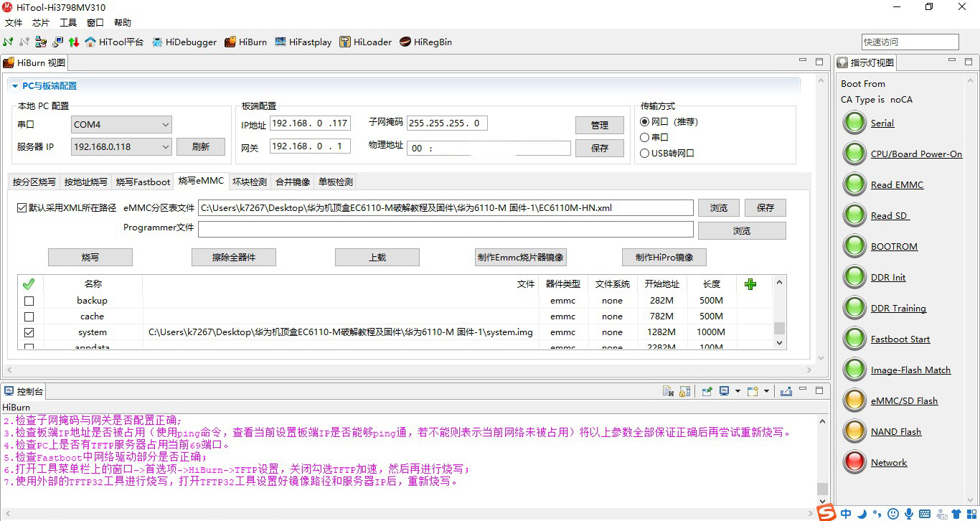Click the 快速访问 quick access field
The image size is (980, 521).
click(x=910, y=42)
